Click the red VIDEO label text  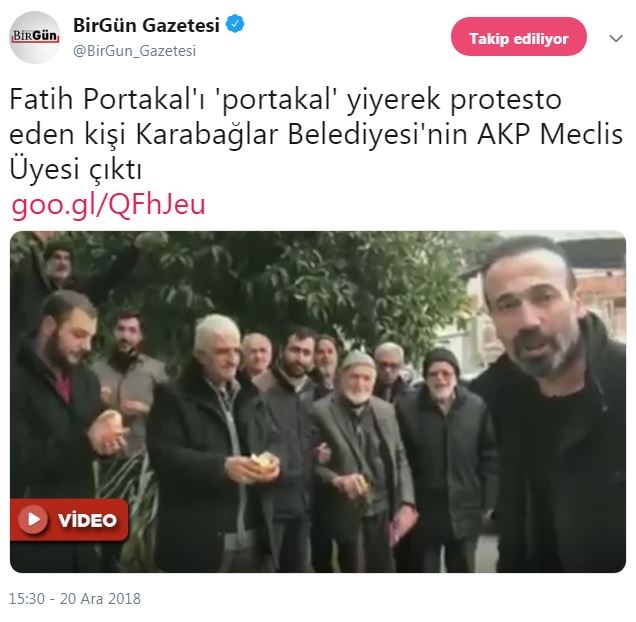click(87, 520)
